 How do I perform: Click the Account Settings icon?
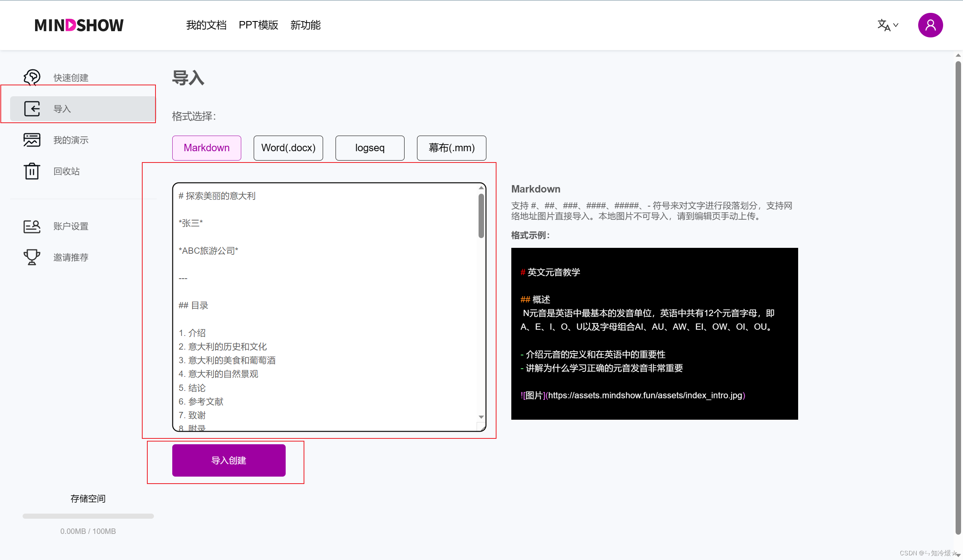pyautogui.click(x=32, y=226)
